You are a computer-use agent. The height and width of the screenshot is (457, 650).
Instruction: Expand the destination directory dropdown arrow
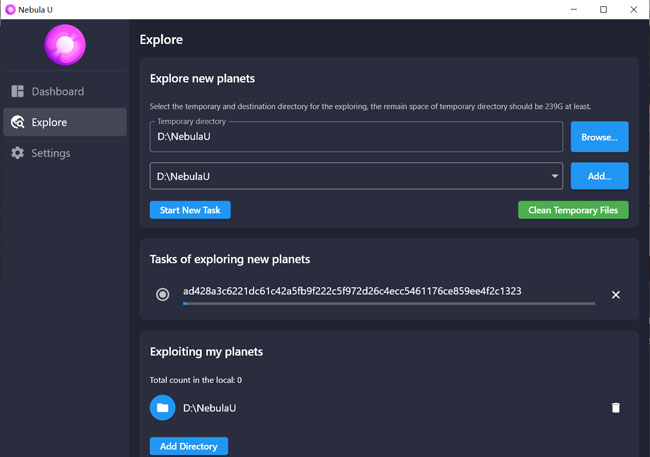point(555,177)
